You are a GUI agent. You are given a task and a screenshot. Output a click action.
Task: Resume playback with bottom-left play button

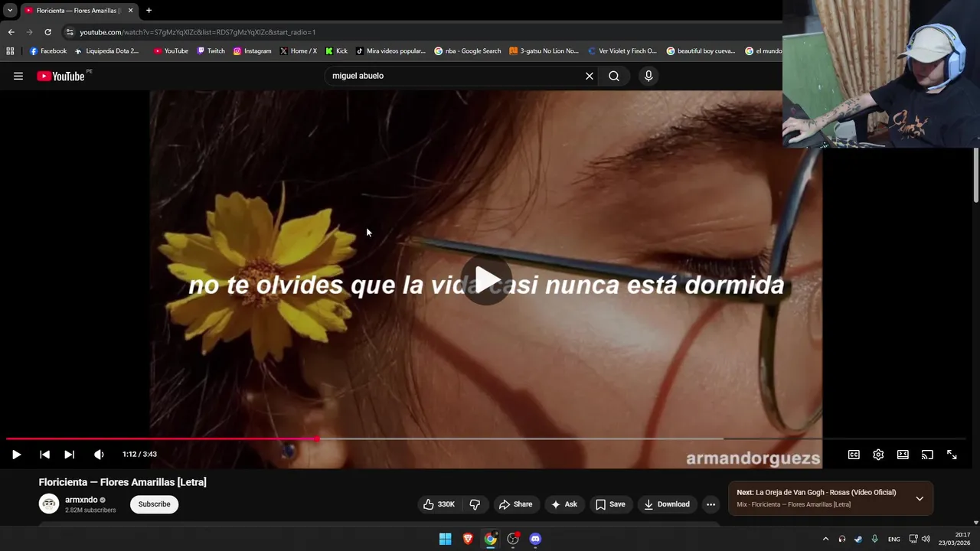coord(16,455)
